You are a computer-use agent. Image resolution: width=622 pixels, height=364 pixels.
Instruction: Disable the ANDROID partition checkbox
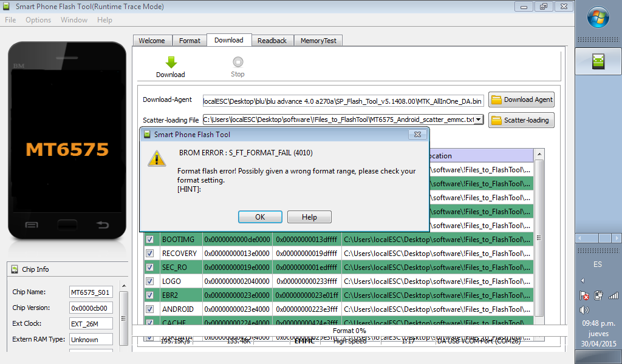pos(149,309)
